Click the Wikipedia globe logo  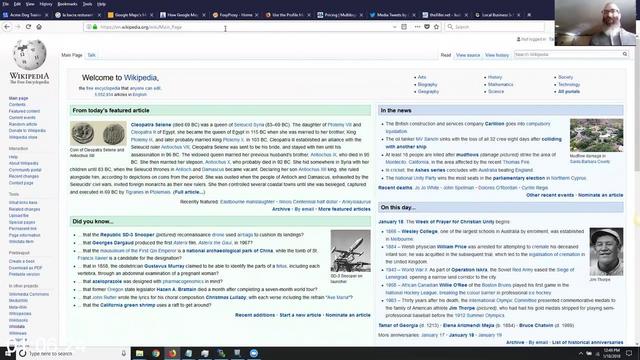coord(29,55)
